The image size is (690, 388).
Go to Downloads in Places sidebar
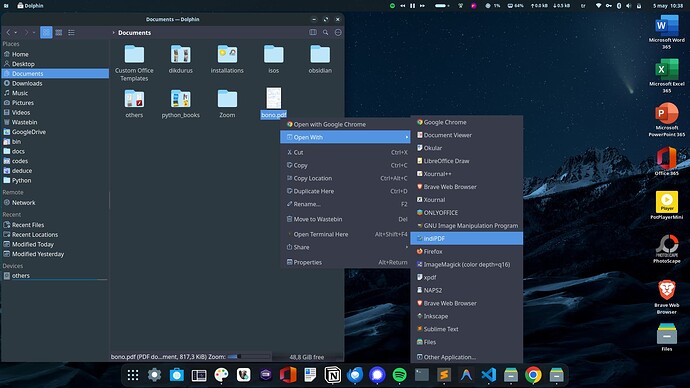coord(55,83)
